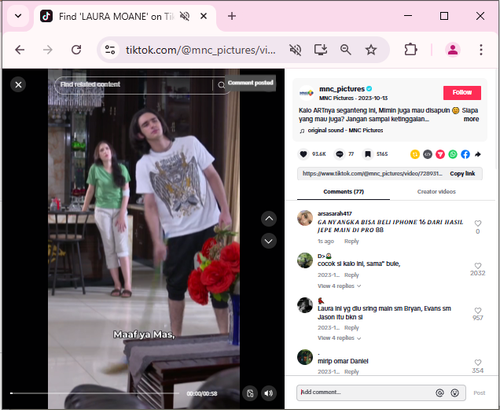The width and height of the screenshot is (500, 410).
Task: Click arsasarah417 avatar
Action: (x=305, y=218)
